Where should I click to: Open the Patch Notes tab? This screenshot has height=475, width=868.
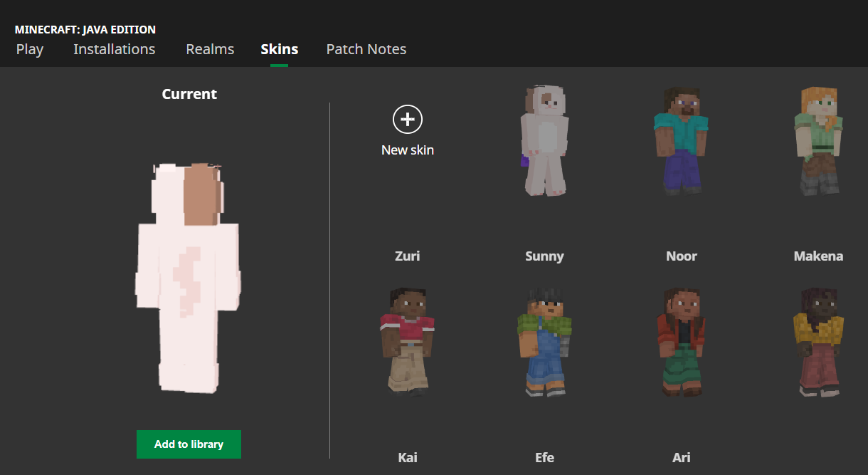(x=366, y=49)
